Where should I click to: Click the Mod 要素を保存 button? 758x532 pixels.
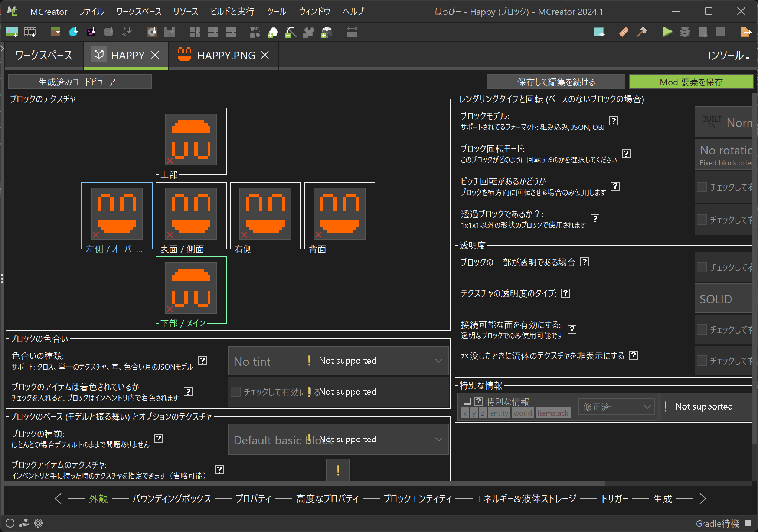tap(691, 82)
